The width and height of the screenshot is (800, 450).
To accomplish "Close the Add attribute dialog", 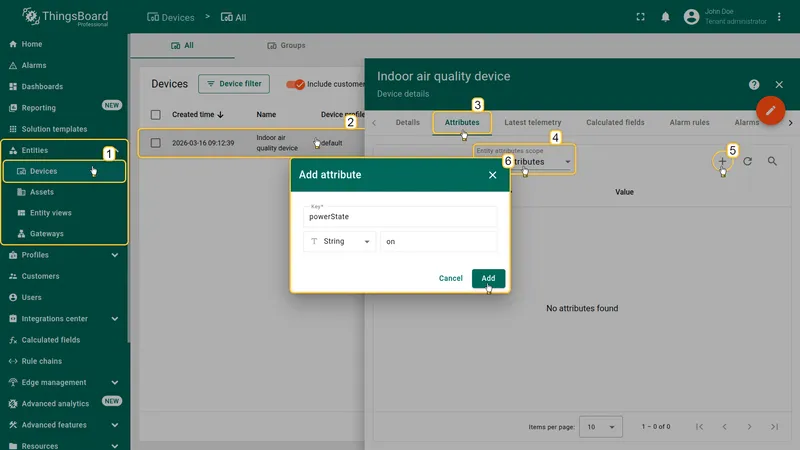I will coord(492,175).
